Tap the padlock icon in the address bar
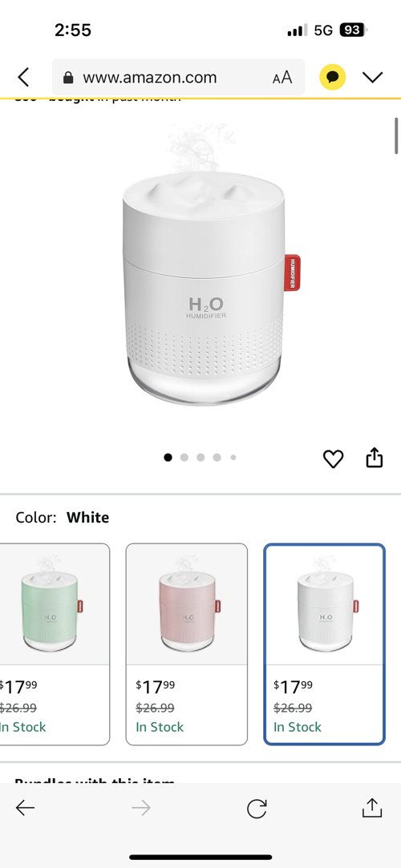The width and height of the screenshot is (401, 868). [x=69, y=78]
